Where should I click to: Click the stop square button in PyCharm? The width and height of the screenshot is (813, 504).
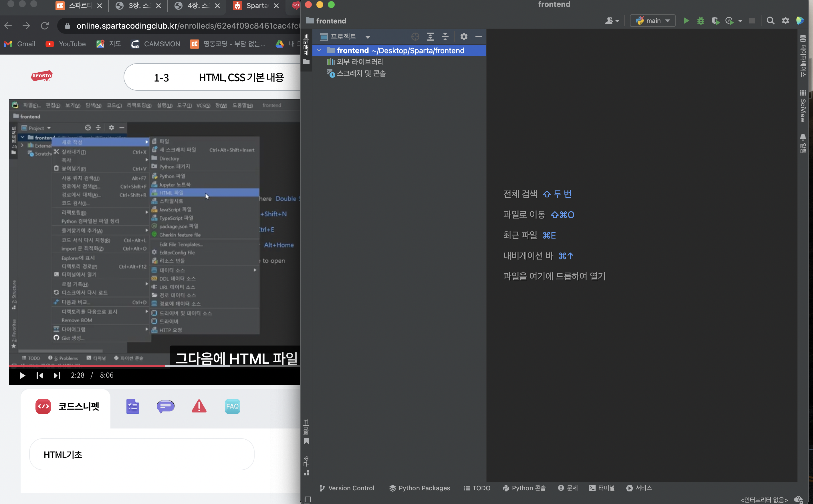(752, 21)
